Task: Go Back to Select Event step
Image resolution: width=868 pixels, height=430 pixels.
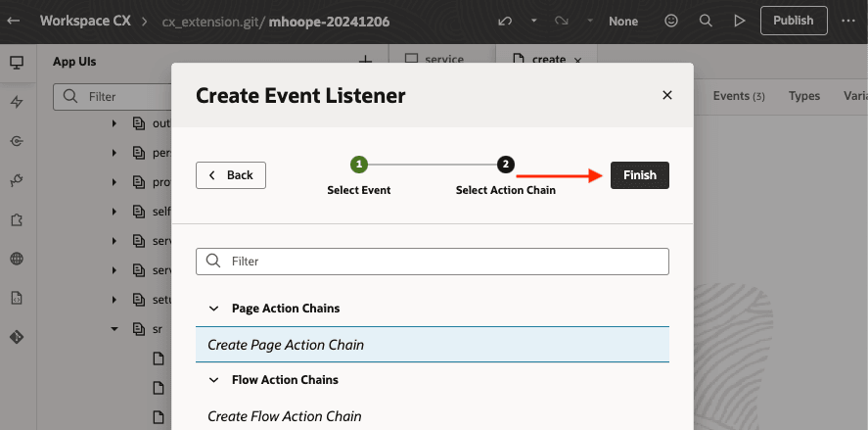Action: click(231, 175)
